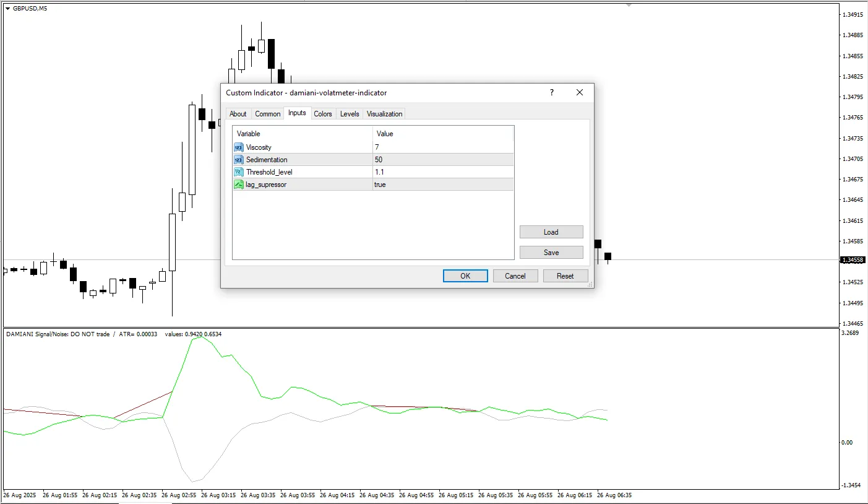Viewport: 868px width, 504px height.
Task: Click the Variable column header
Action: point(302,134)
